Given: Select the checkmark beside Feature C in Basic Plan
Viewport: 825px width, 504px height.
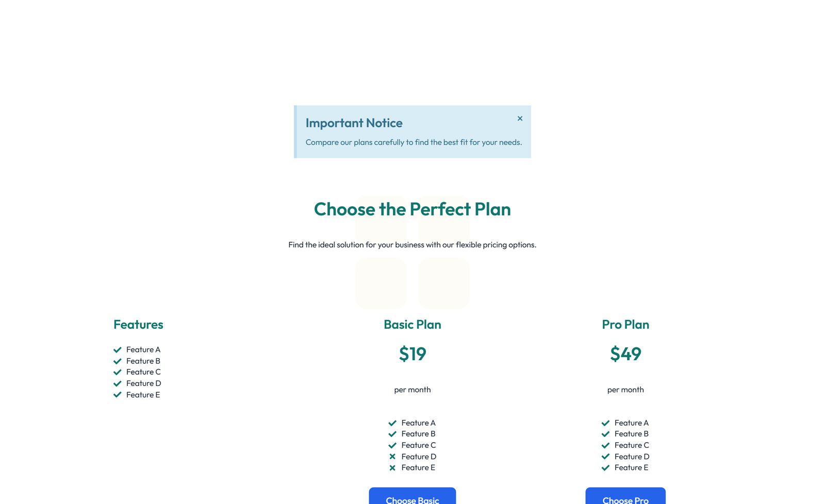Looking at the screenshot, I should click(392, 445).
